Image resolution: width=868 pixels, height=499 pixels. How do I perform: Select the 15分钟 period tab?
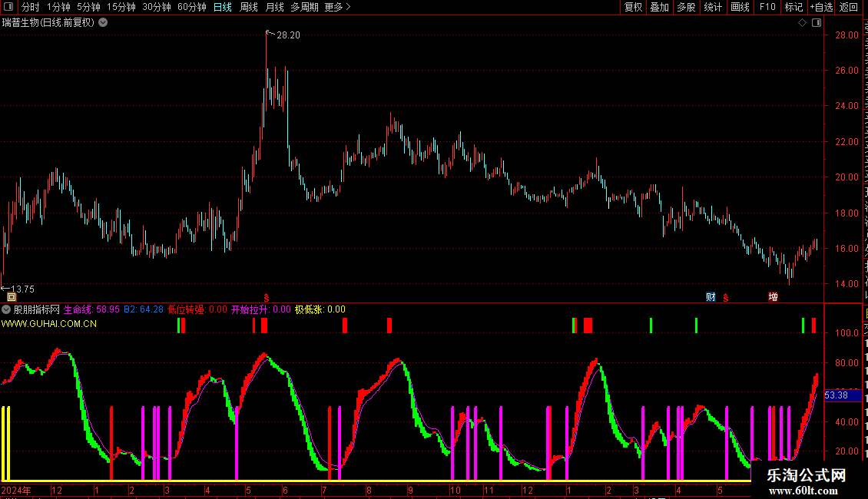pyautogui.click(x=121, y=7)
